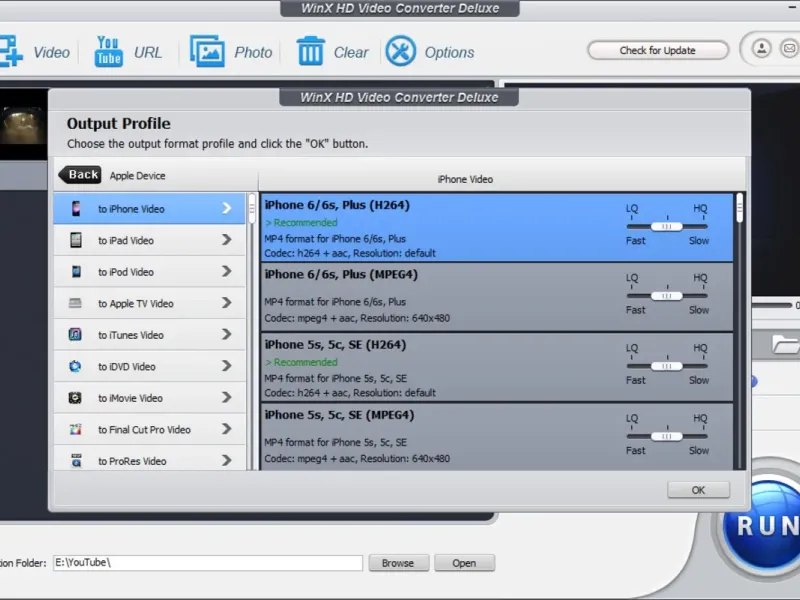Image resolution: width=800 pixels, height=600 pixels.
Task: Click the iDVD disc icon
Action: (x=75, y=366)
